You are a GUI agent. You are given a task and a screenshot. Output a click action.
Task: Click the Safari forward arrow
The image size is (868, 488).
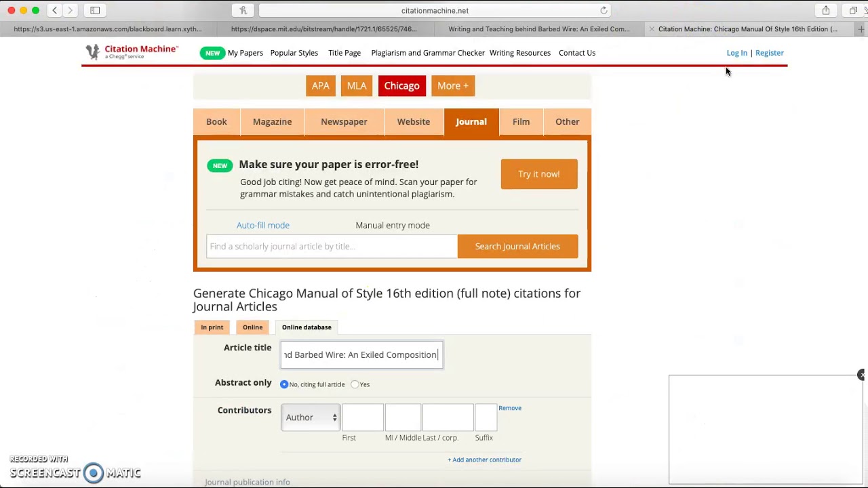[x=70, y=10]
